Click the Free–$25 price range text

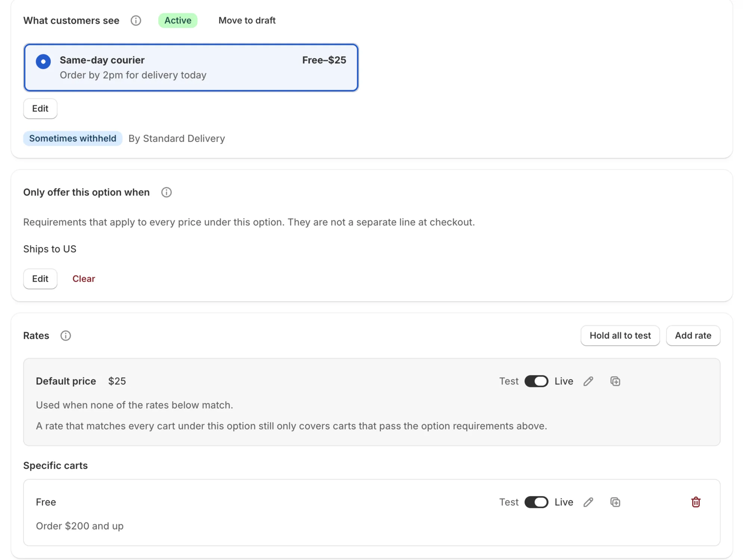coord(324,60)
